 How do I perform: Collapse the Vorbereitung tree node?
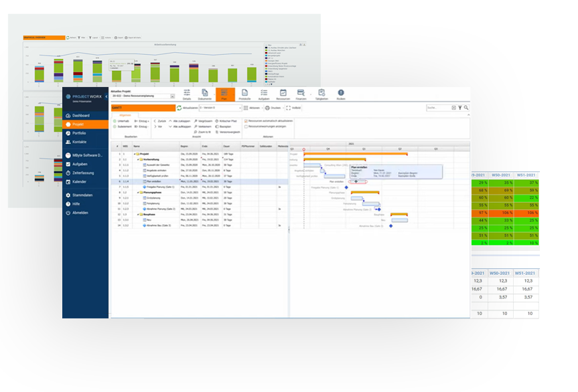pyautogui.click(x=137, y=159)
